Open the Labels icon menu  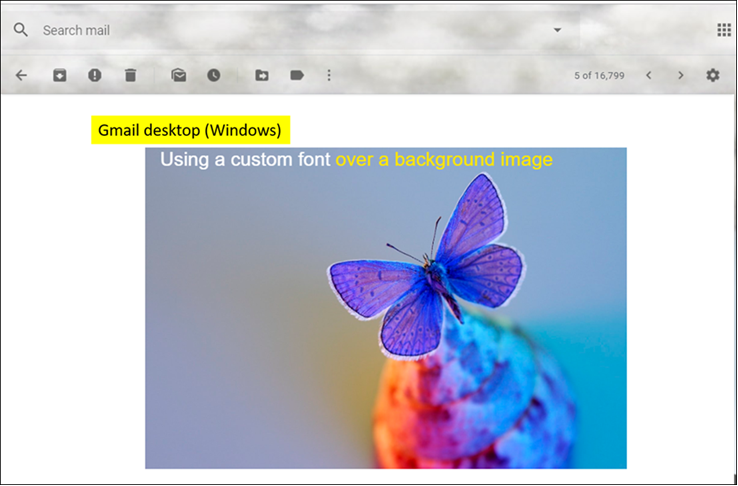[x=297, y=75]
